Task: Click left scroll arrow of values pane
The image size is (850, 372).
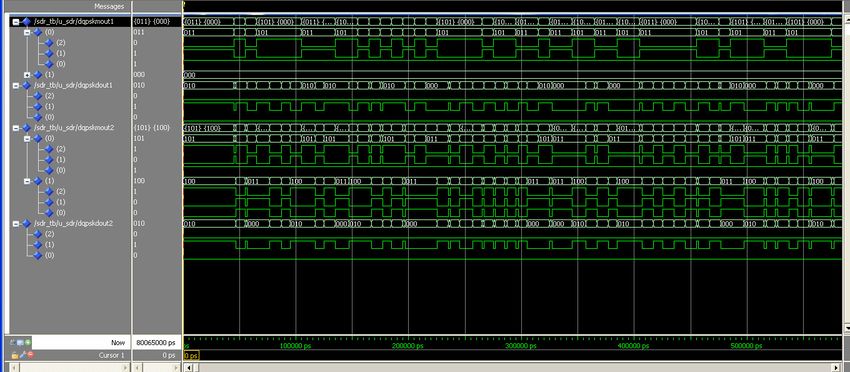Action: coord(137,368)
